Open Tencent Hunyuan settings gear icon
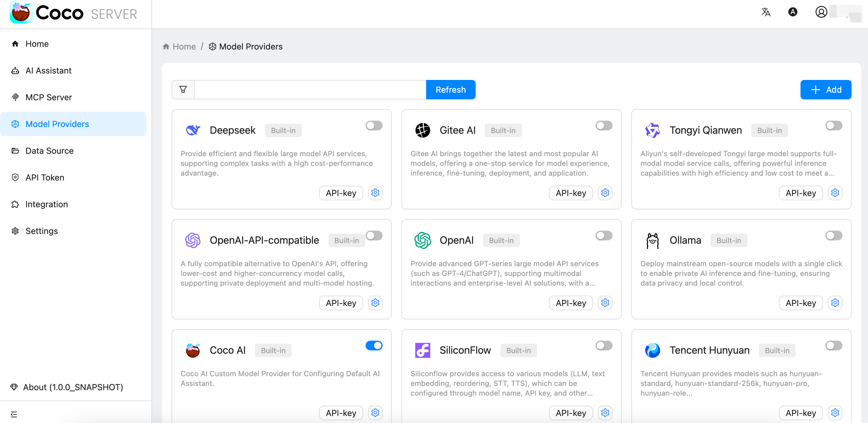Image resolution: width=868 pixels, height=423 pixels. coord(835,413)
